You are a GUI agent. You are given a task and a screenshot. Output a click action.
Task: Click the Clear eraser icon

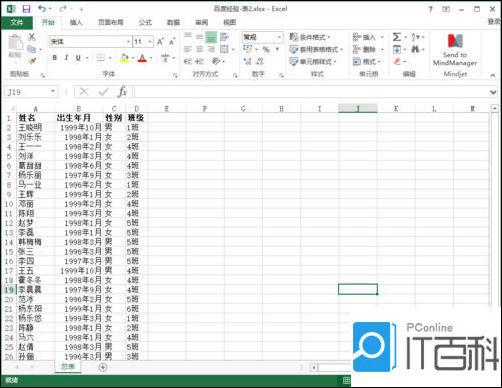(x=397, y=61)
